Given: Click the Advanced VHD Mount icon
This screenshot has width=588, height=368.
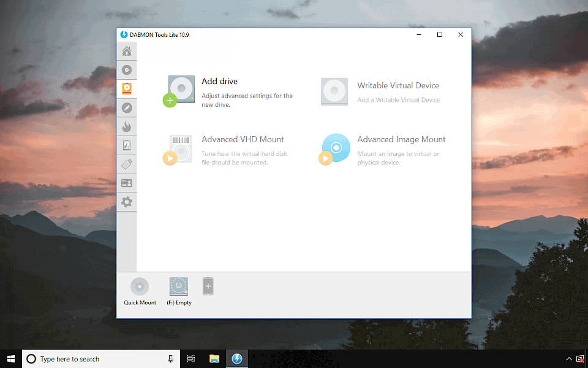Looking at the screenshot, I should pos(178,150).
